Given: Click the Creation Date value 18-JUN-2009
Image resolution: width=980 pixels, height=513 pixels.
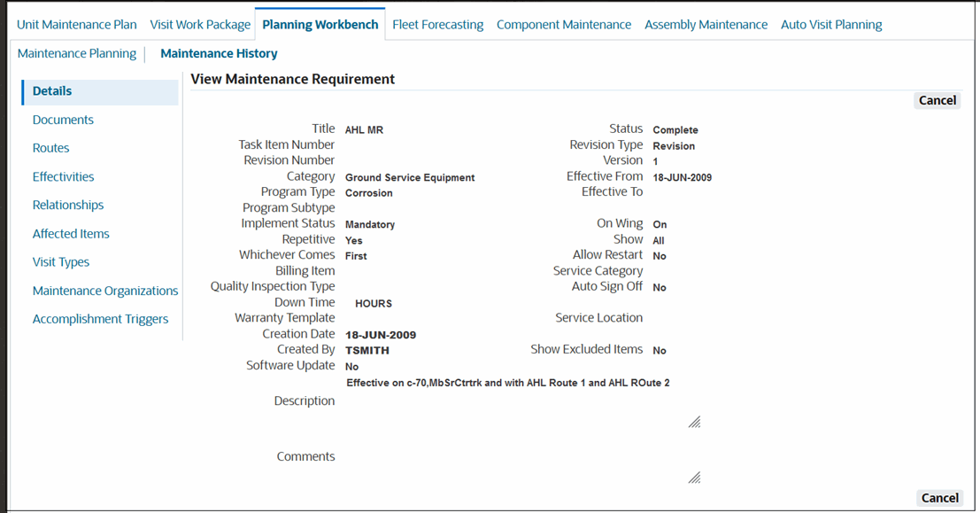Looking at the screenshot, I should (x=381, y=335).
